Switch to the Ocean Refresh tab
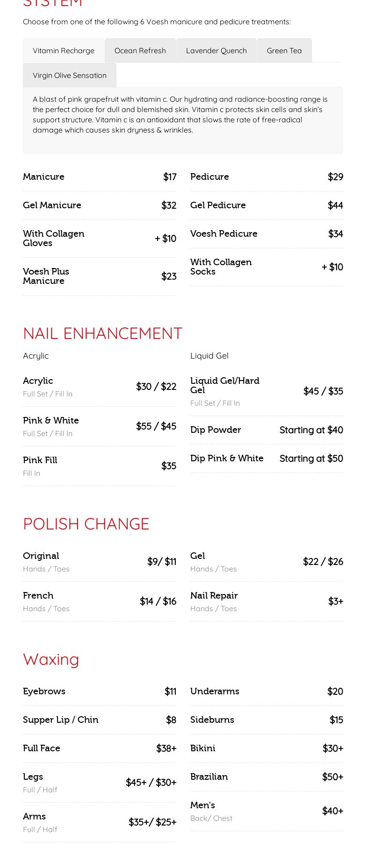The width and height of the screenshot is (367, 868). (x=140, y=50)
